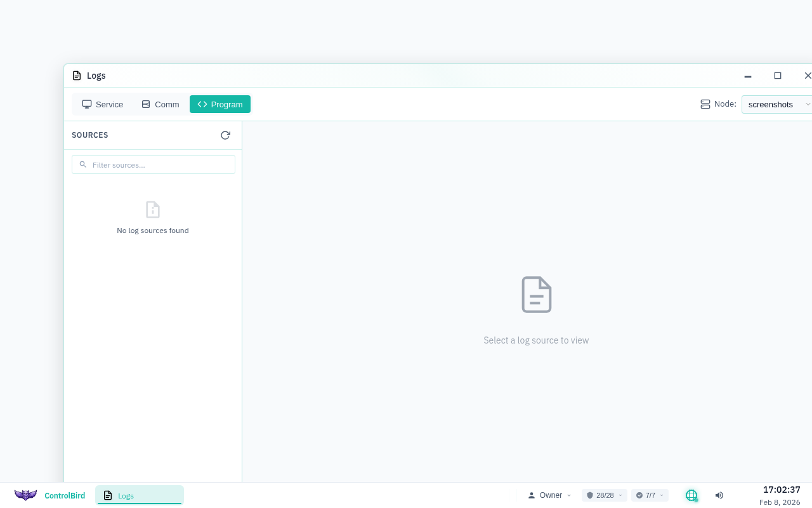This screenshot has height=508, width=812.
Task: Click the volume speaker icon
Action: pyautogui.click(x=719, y=495)
